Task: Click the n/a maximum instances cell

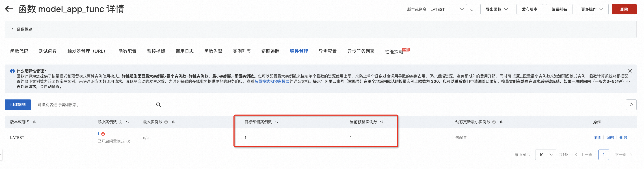Action: 146,138
